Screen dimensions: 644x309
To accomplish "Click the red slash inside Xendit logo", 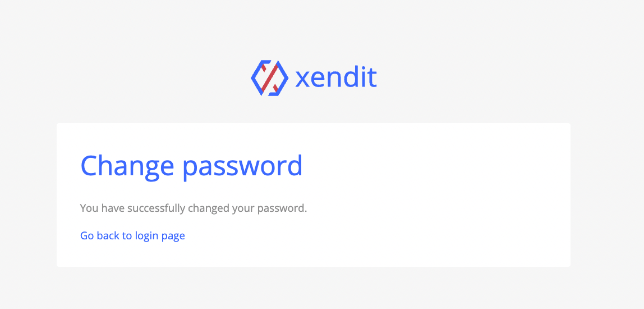I will click(269, 78).
